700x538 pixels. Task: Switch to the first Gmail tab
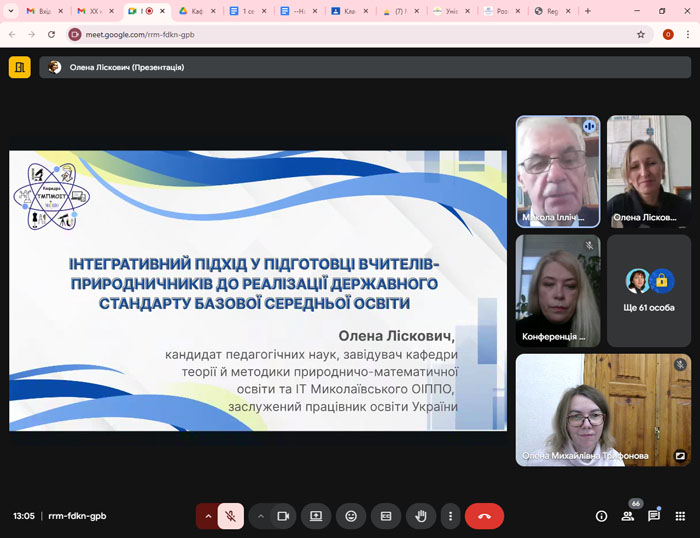pos(41,11)
